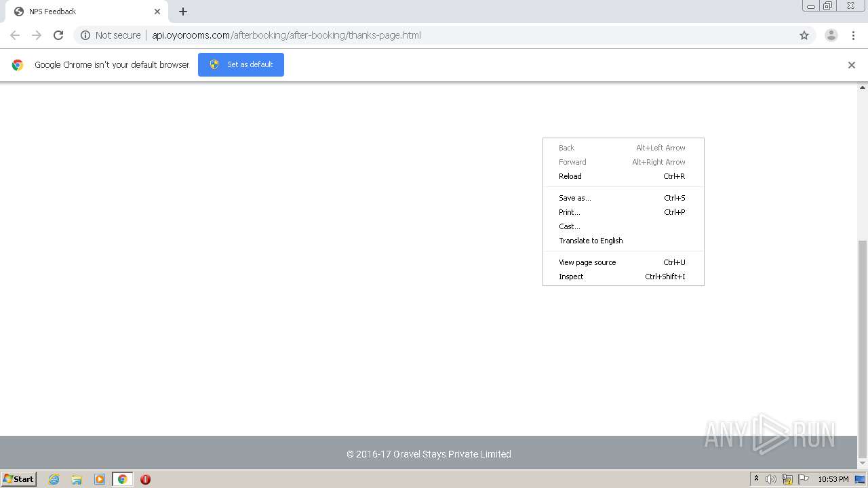Launch Internet Explorer from the taskbar
868x488 pixels.
pos(54,479)
